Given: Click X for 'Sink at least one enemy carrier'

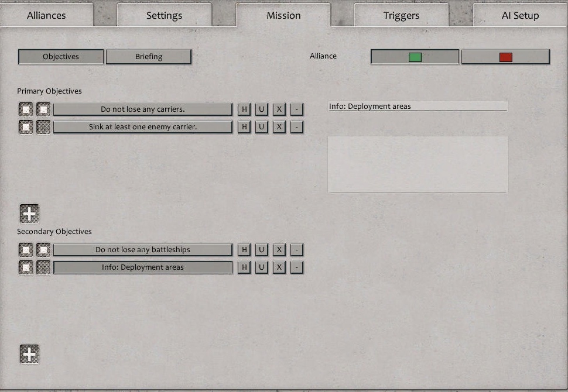Looking at the screenshot, I should [x=279, y=127].
